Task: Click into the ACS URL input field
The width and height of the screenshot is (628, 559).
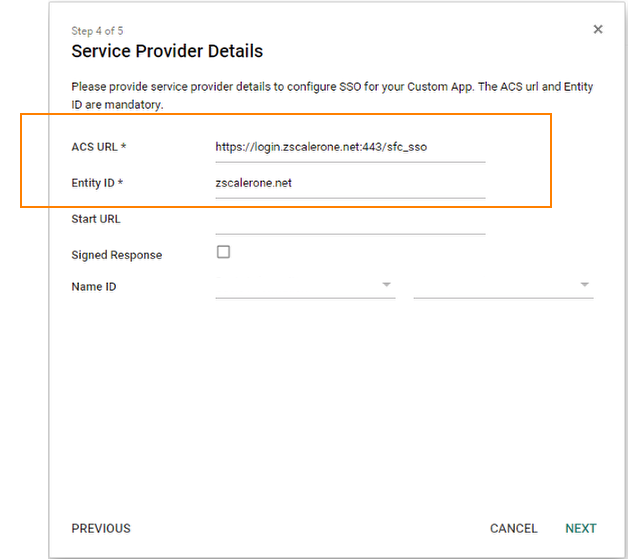Action: 349,147
